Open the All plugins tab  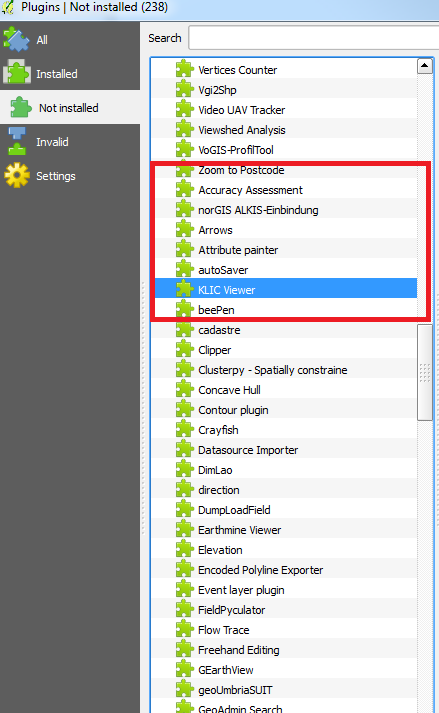tap(70, 40)
